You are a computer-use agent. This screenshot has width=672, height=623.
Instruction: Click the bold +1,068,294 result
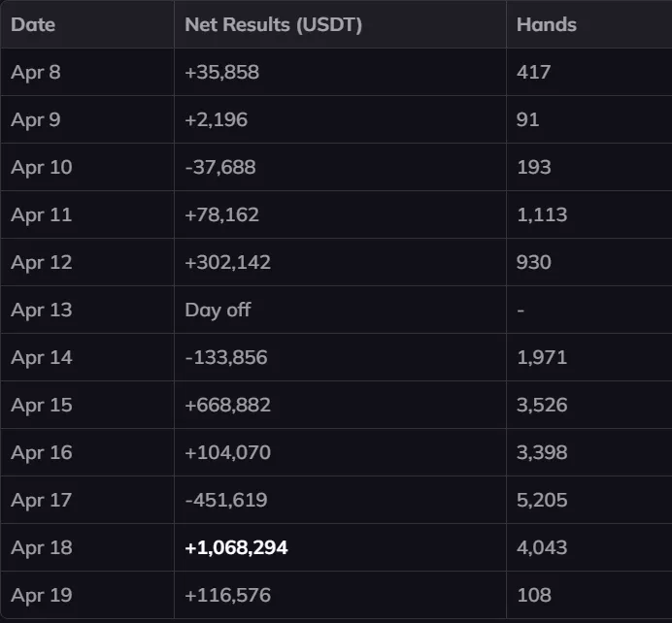(x=236, y=547)
